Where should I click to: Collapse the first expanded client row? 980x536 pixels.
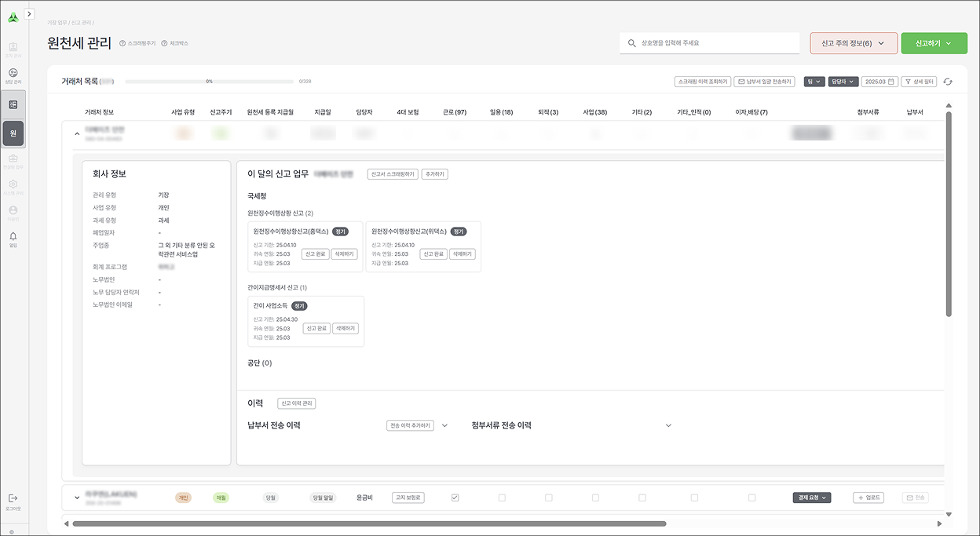click(77, 134)
